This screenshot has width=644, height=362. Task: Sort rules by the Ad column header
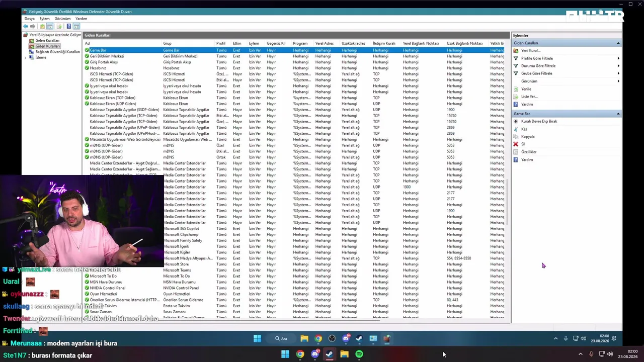pyautogui.click(x=123, y=43)
